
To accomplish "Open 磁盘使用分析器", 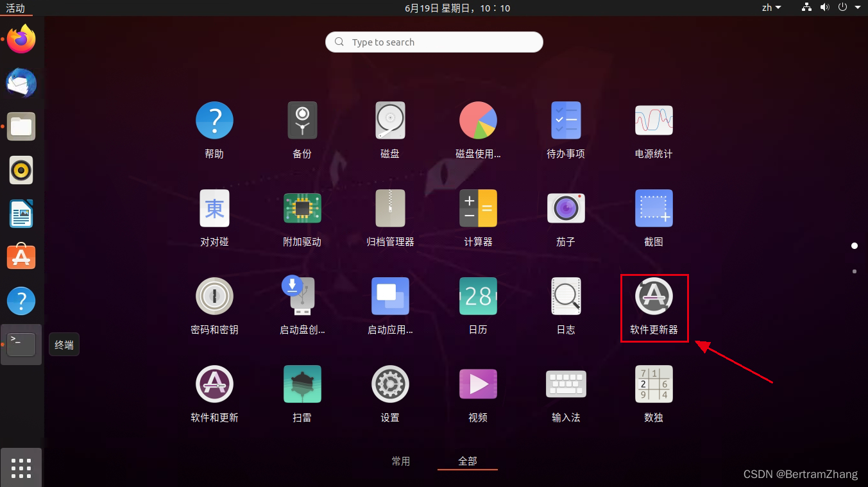I will pyautogui.click(x=478, y=130).
